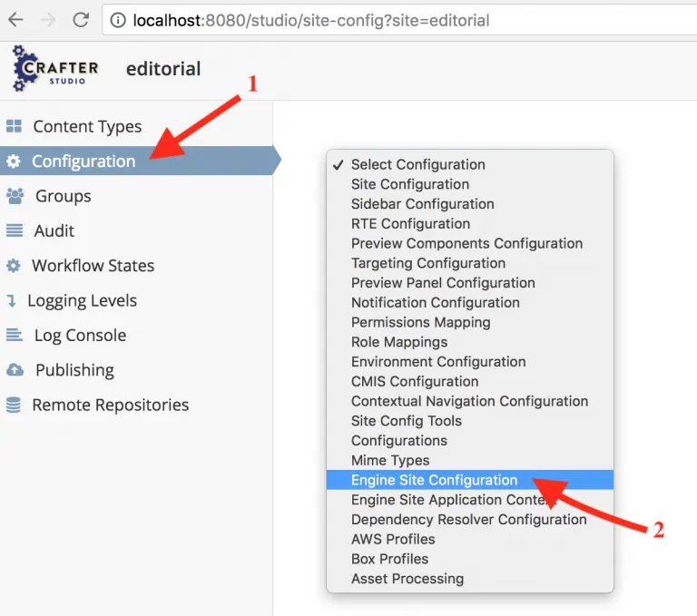Click the Remote Repositories database icon
Image resolution: width=697 pixels, height=616 pixels.
(14, 406)
